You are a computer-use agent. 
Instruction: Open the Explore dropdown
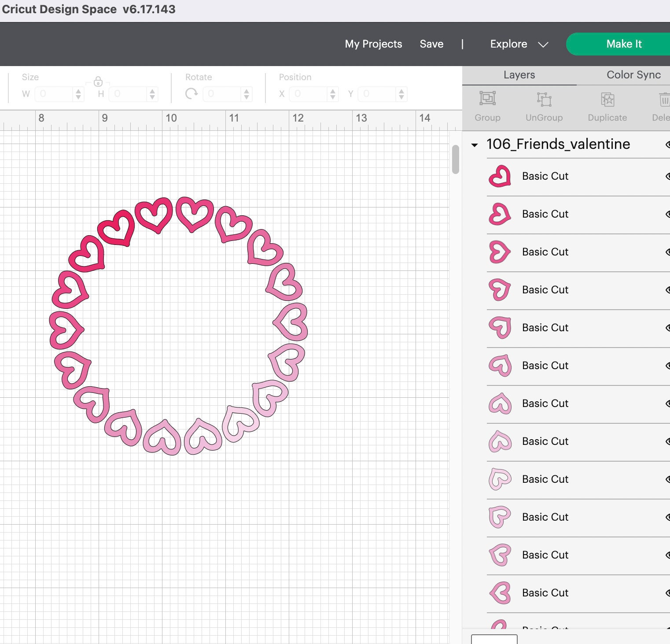pos(543,44)
